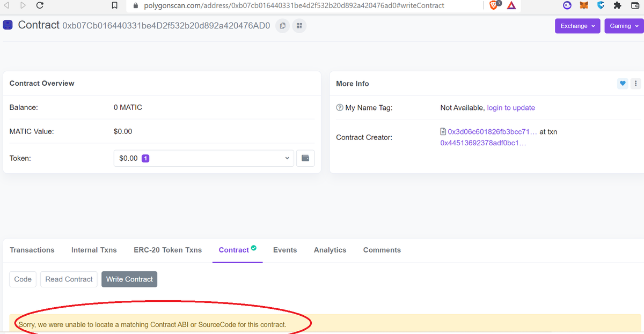
Task: Open the More Info three-dots menu
Action: click(x=636, y=84)
